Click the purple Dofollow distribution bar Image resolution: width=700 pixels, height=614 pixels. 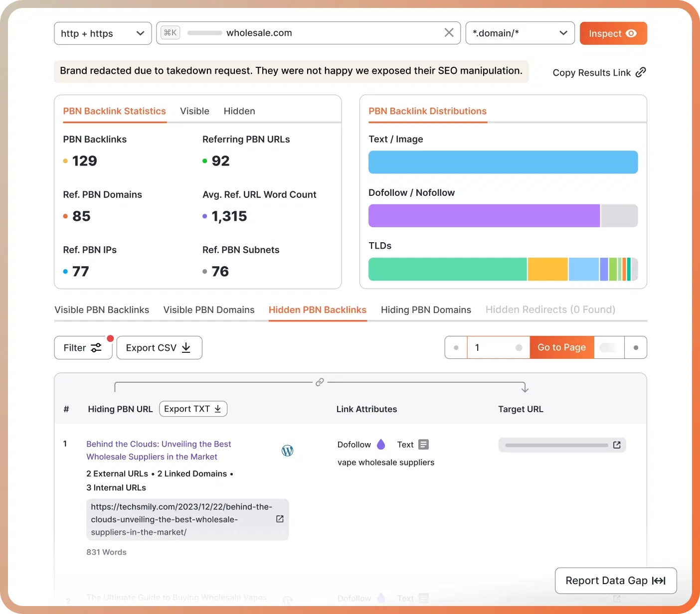click(x=484, y=216)
